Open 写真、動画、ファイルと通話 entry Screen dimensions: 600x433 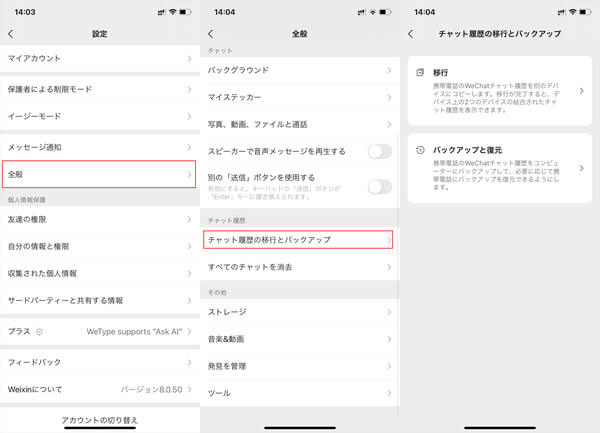click(300, 124)
